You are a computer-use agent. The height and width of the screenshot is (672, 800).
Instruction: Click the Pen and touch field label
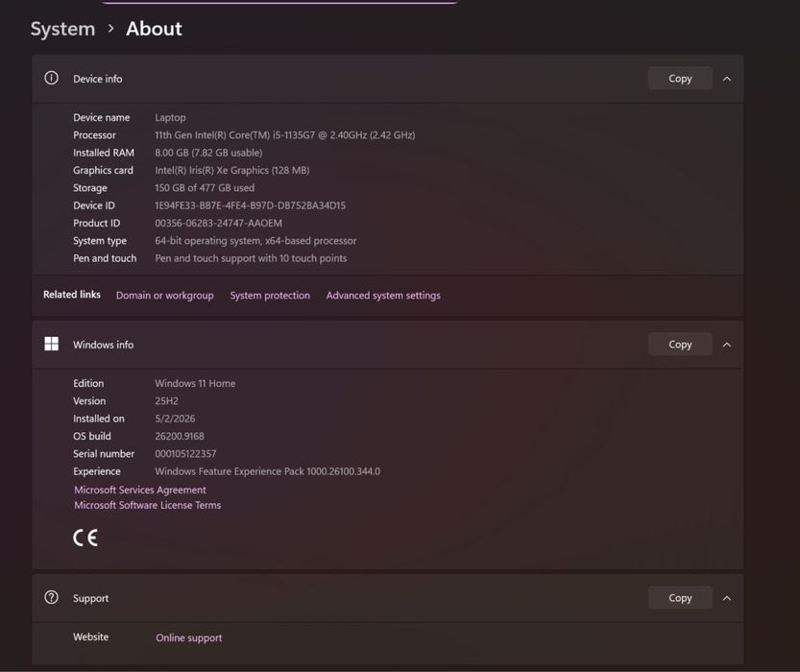(105, 258)
